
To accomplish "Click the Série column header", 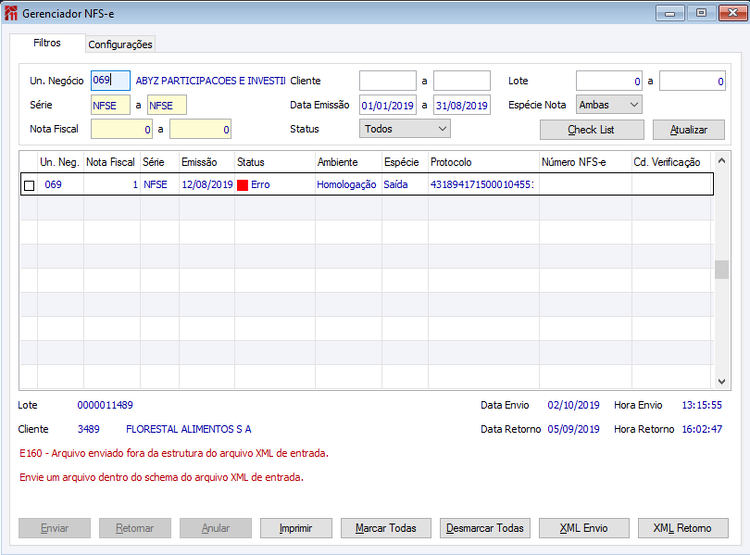I will 160,162.
